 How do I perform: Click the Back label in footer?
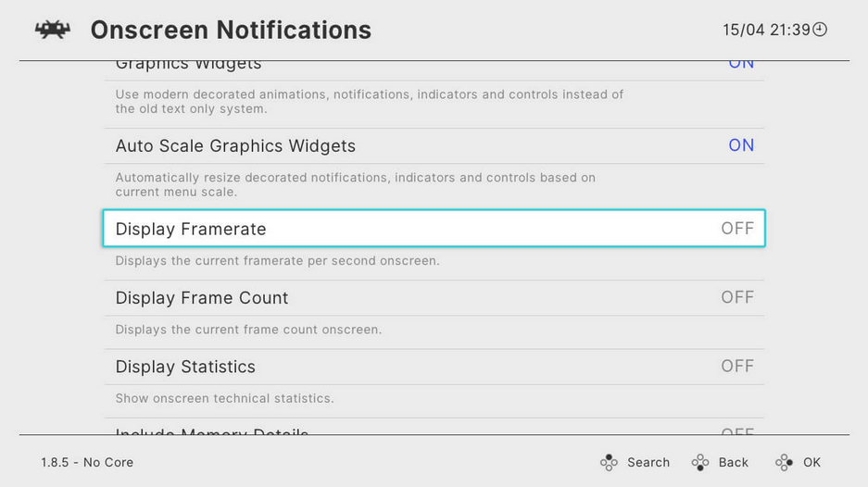coord(734,462)
